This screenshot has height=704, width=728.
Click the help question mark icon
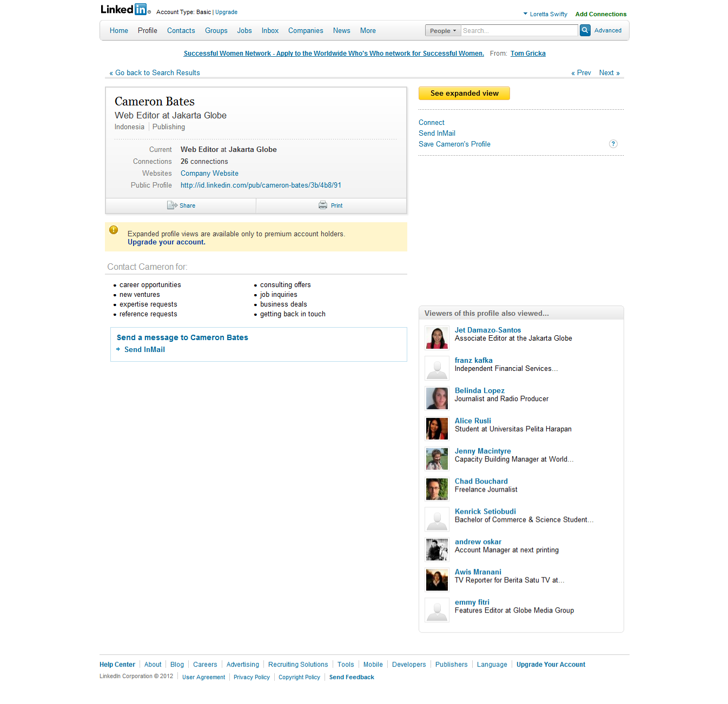pos(613,144)
